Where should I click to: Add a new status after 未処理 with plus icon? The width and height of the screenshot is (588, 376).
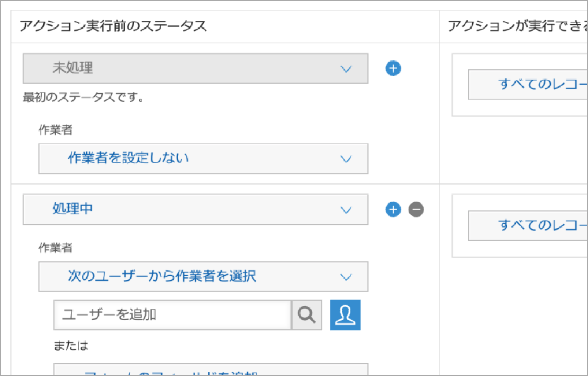(x=393, y=68)
